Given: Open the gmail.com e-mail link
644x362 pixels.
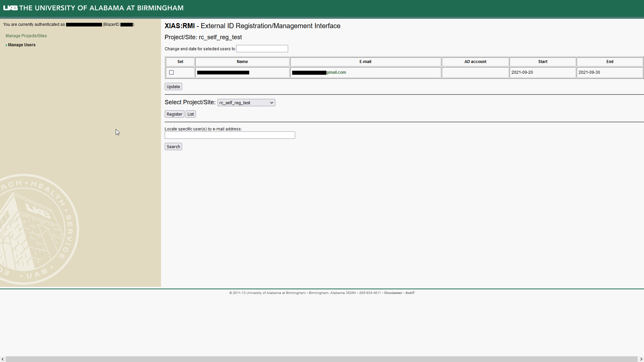Looking at the screenshot, I should pos(319,72).
